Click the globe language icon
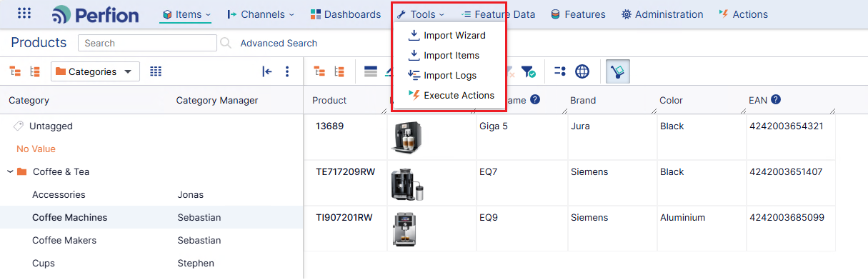 [582, 71]
